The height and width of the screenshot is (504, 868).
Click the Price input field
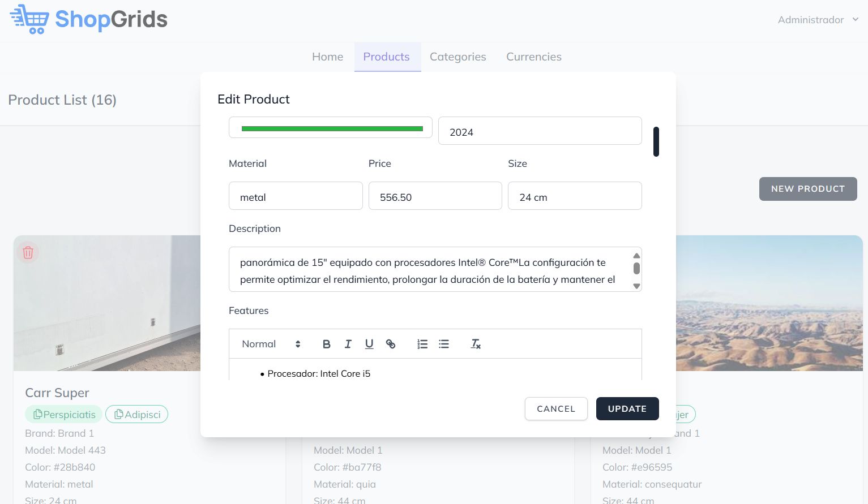pyautogui.click(x=435, y=197)
